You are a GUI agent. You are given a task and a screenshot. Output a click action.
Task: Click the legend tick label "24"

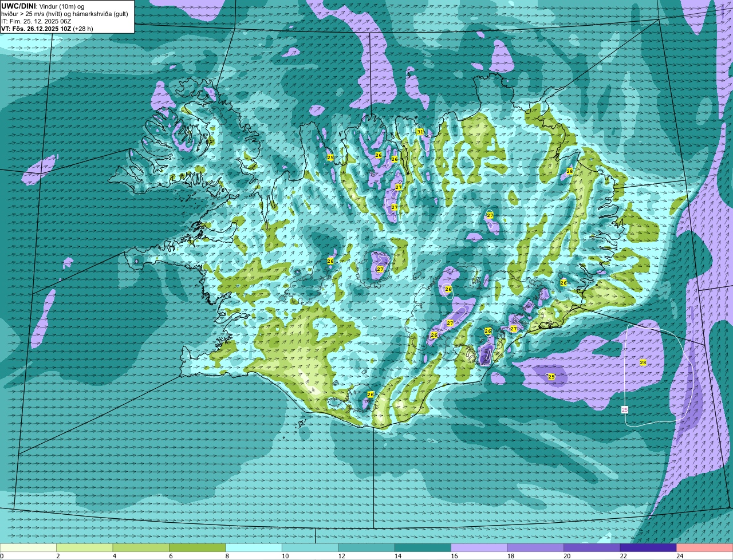(680, 556)
